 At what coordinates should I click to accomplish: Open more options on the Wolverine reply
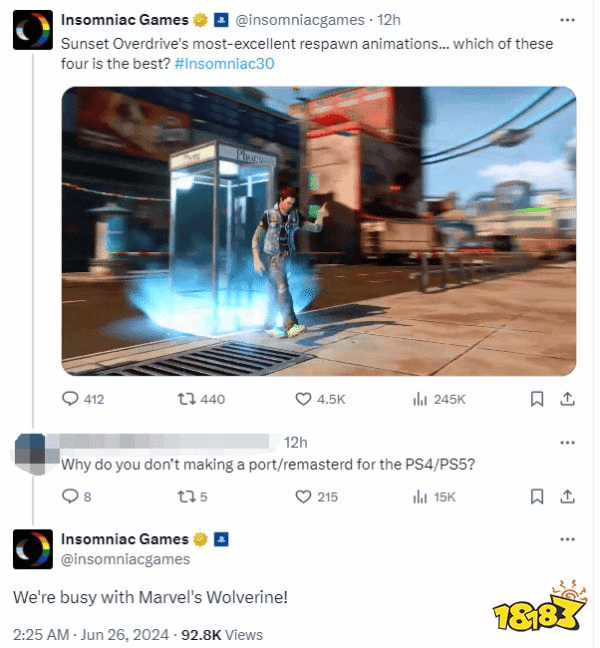point(567,539)
